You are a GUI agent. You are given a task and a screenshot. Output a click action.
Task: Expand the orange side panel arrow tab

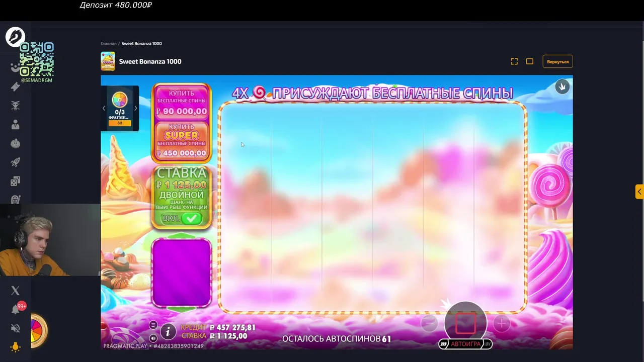(x=639, y=192)
